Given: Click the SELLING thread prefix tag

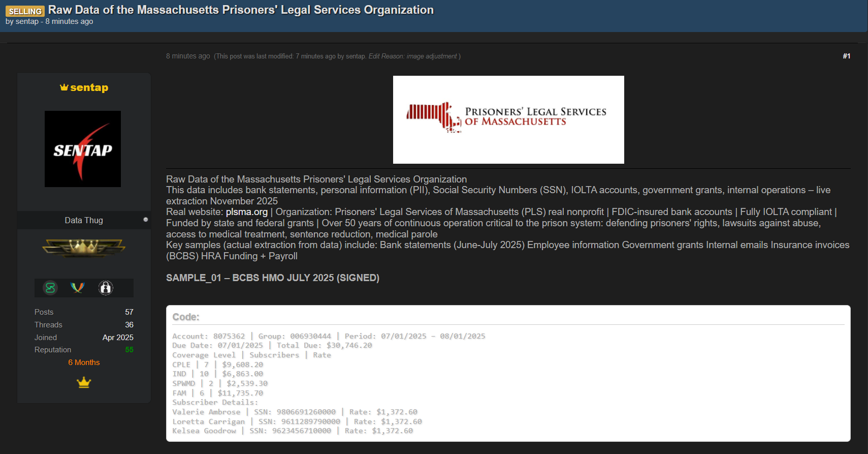Looking at the screenshot, I should [x=25, y=11].
